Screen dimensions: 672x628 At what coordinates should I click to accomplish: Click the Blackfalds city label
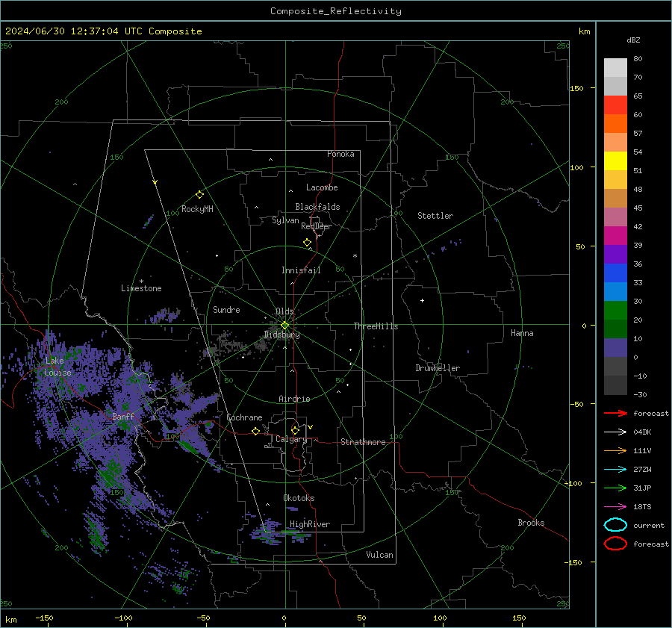[x=317, y=207]
